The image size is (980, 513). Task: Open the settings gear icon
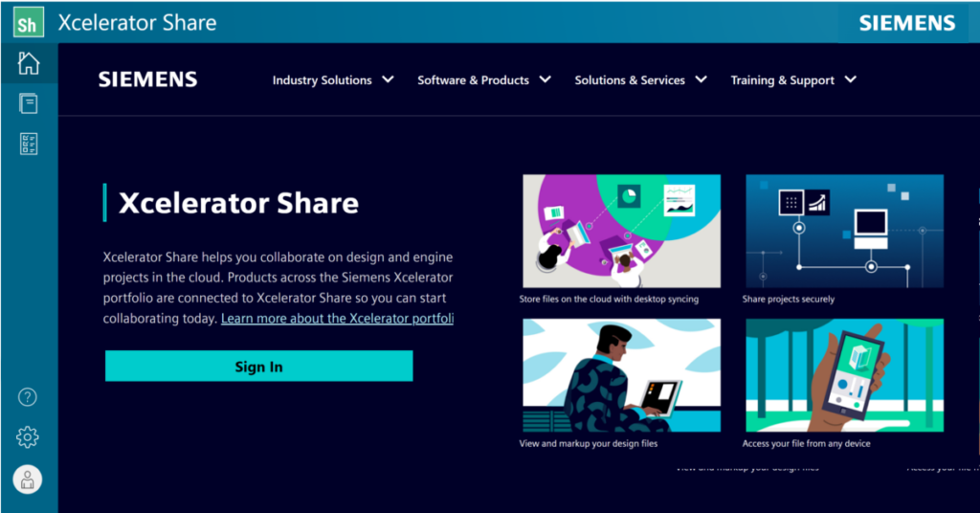point(28,436)
